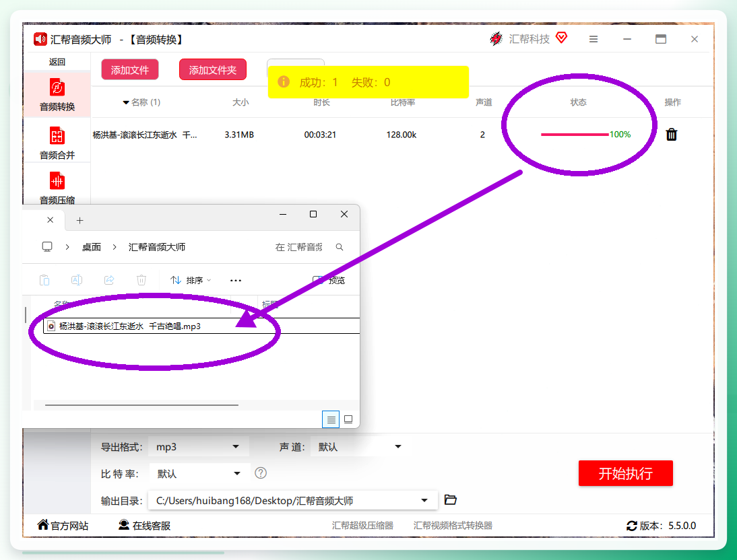The width and height of the screenshot is (737, 560).
Task: Click the 返回 back item in sidebar
Action: click(x=57, y=61)
